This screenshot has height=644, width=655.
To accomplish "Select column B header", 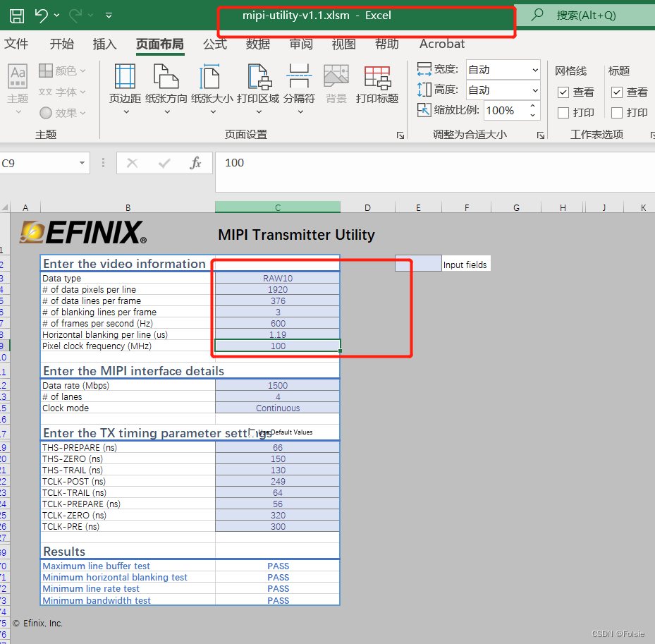I will pos(128,207).
